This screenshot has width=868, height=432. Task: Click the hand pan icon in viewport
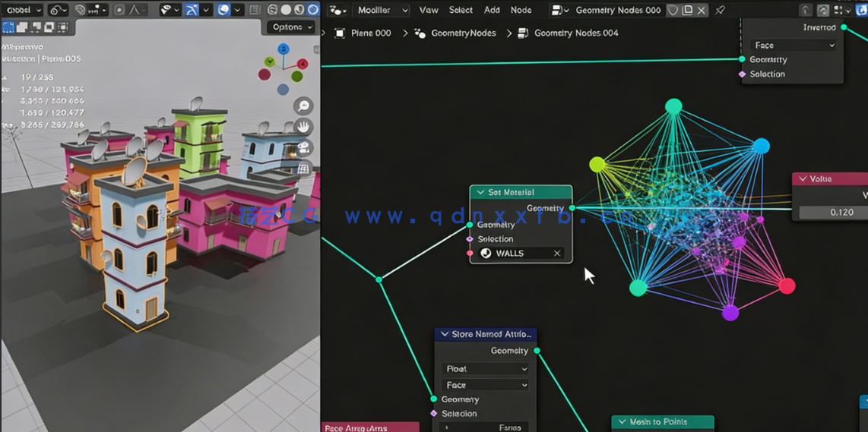click(x=304, y=127)
